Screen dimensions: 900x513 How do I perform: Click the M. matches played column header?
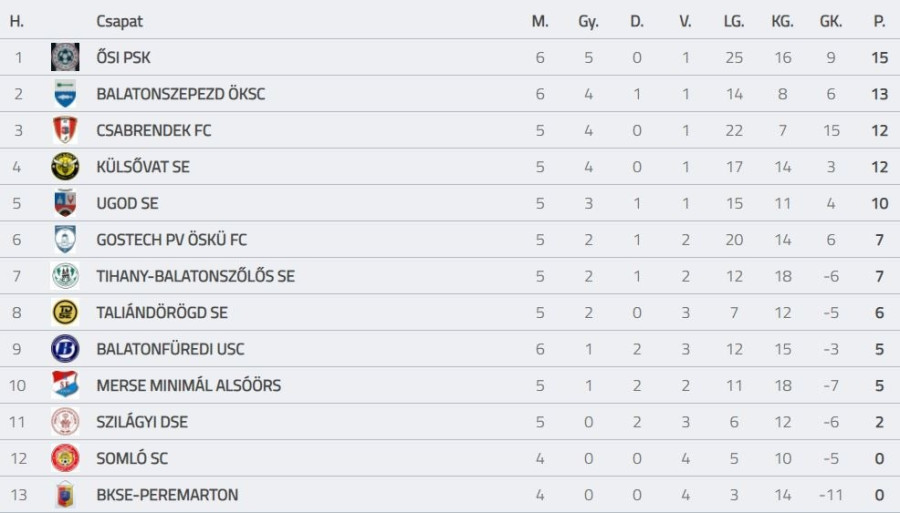(540, 21)
